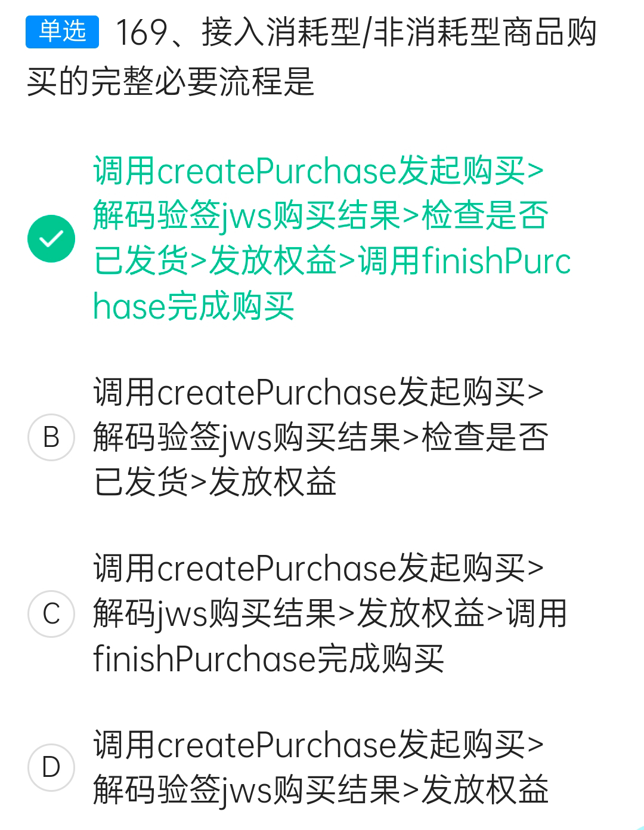Select option C's first line 调用createPurchase发起购买
The width and height of the screenshot is (644, 830).
pos(318,568)
